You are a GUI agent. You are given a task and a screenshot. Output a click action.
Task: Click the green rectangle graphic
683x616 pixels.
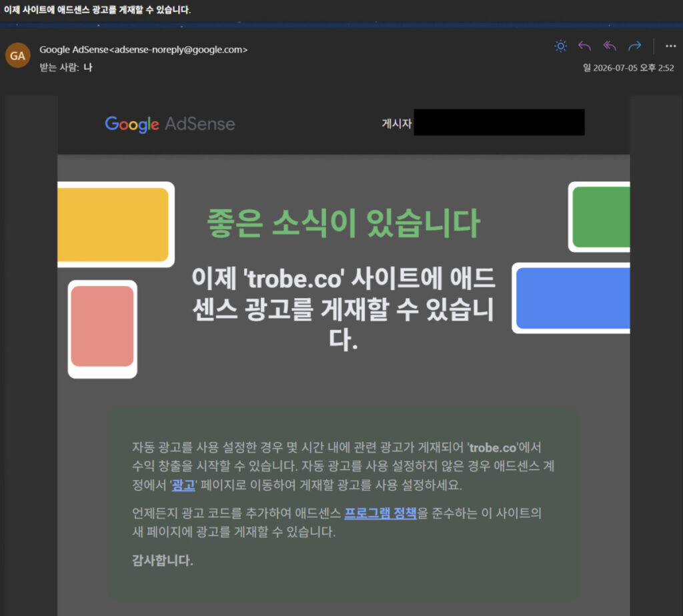click(601, 217)
